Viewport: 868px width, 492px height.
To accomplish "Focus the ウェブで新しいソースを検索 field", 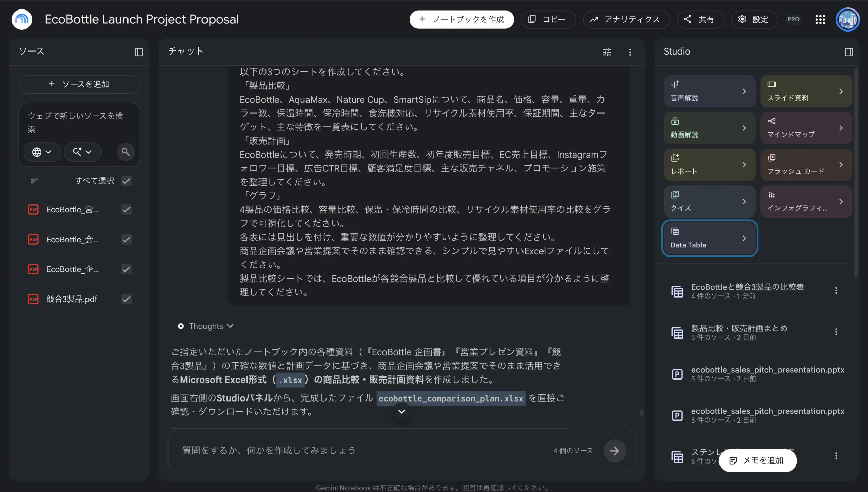I will pos(79,122).
